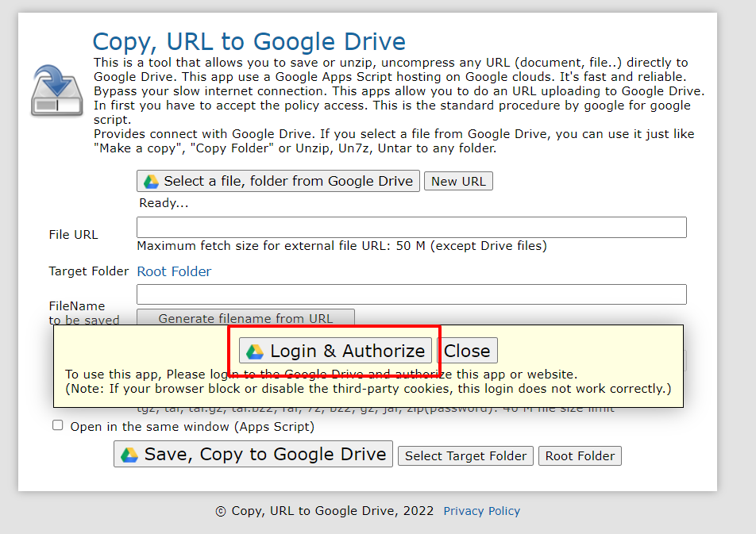Click the drive download app logo icon

(x=56, y=90)
